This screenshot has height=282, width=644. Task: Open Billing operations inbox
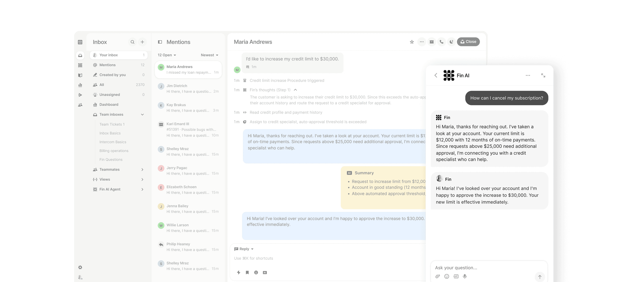[114, 151]
